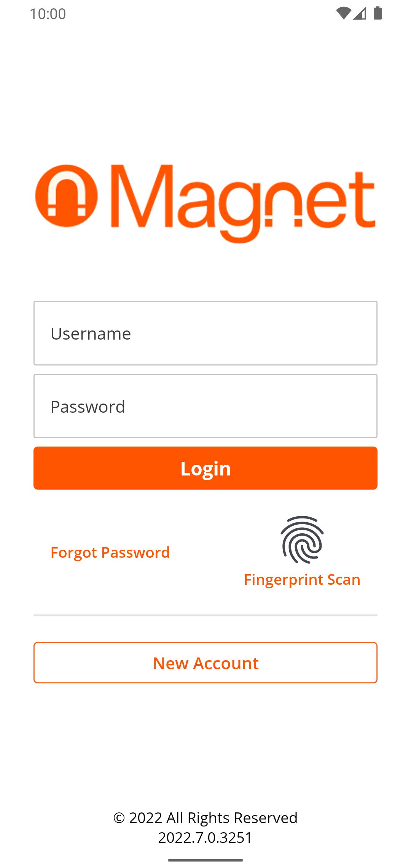The width and height of the screenshot is (411, 868).
Task: Tap the 2022 All Rights Reserved text
Action: click(x=205, y=818)
